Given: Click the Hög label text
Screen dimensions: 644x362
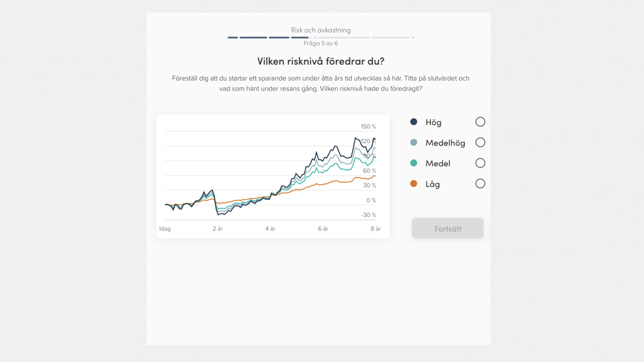Looking at the screenshot, I should click(x=433, y=123).
